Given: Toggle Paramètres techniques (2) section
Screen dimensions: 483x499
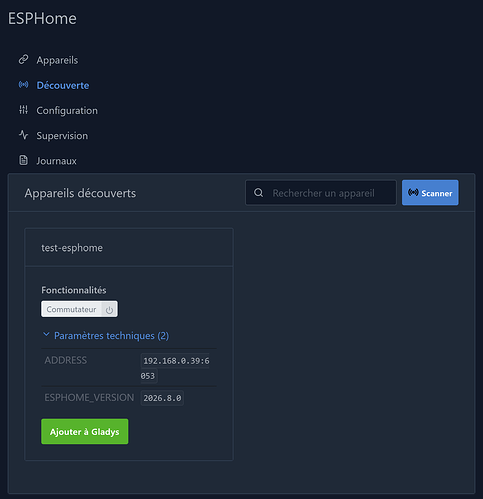Looking at the screenshot, I should (106, 335).
